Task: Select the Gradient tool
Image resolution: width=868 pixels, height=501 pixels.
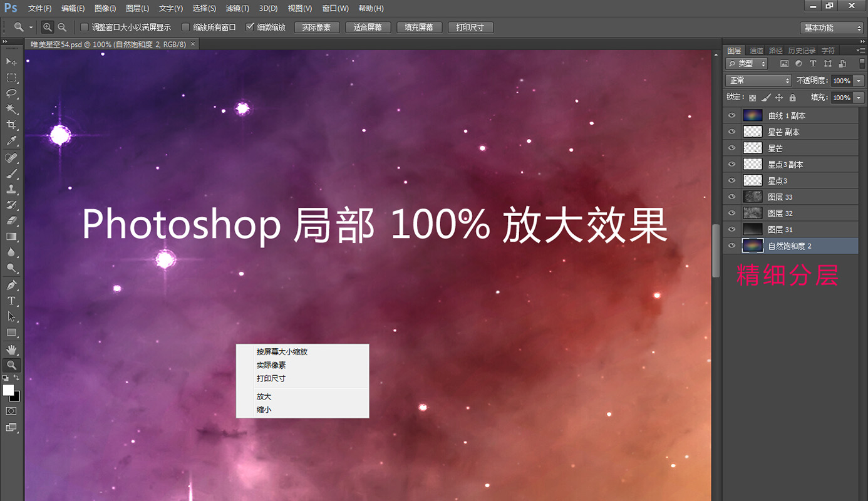Action: click(x=11, y=236)
